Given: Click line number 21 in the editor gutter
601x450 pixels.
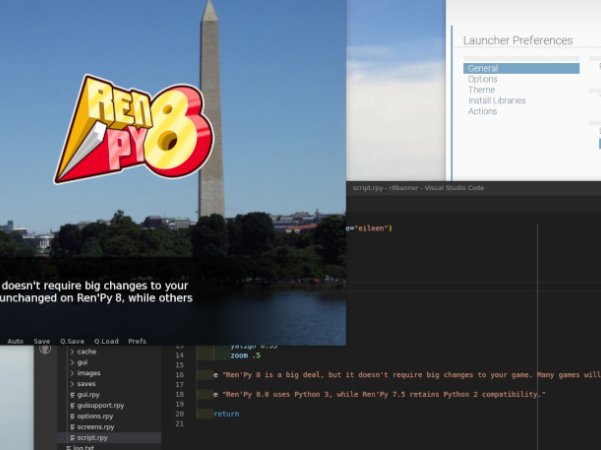Looking at the screenshot, I should click(180, 424).
